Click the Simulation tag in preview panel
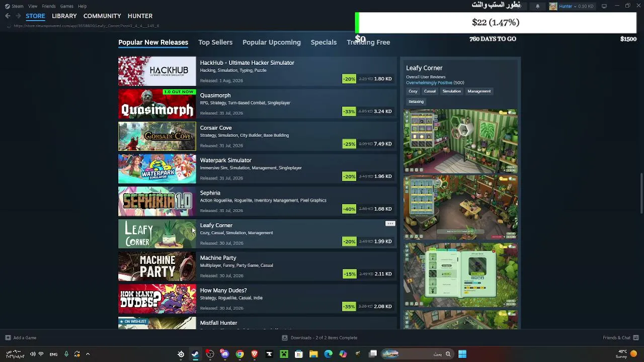This screenshot has width=644, height=362. (451, 92)
